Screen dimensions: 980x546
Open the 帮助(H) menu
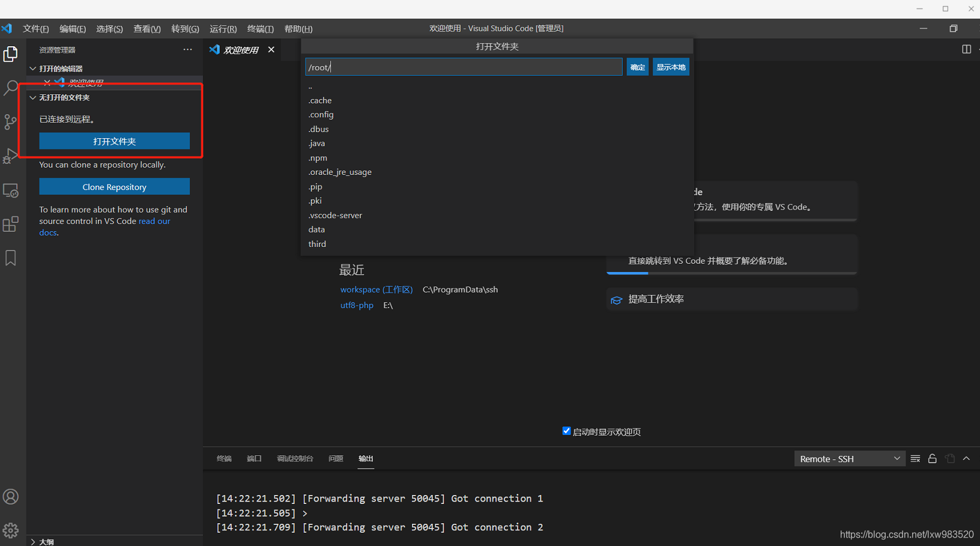(298, 29)
